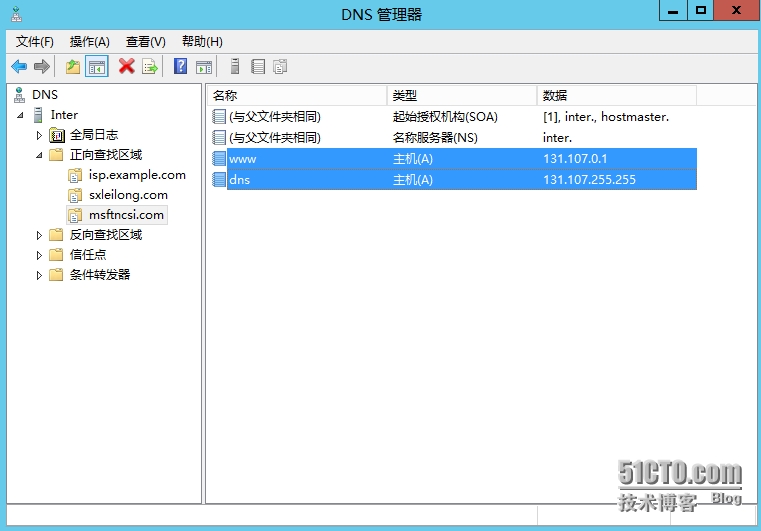761x531 pixels.
Task: Click the red X Delete toolbar icon
Action: click(127, 66)
